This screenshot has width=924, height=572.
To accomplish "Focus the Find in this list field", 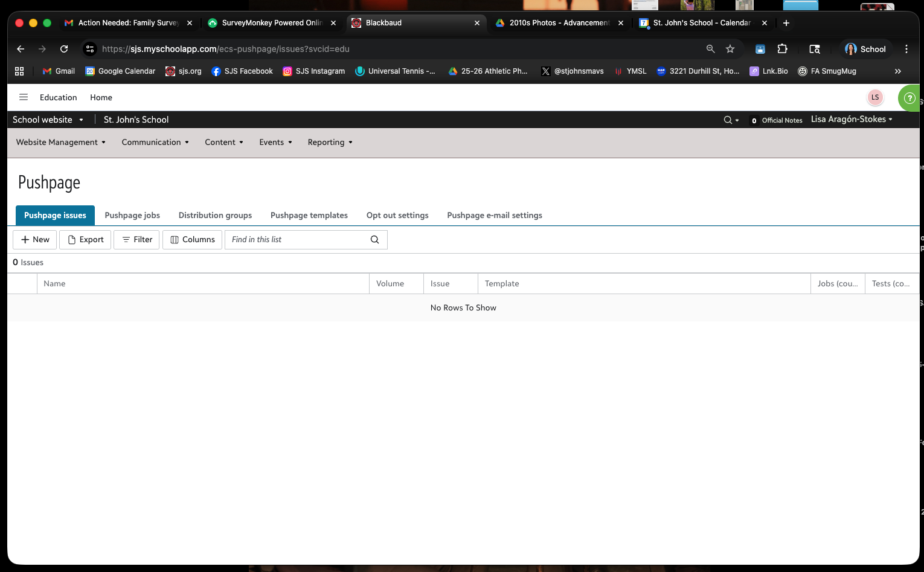I will [306, 240].
